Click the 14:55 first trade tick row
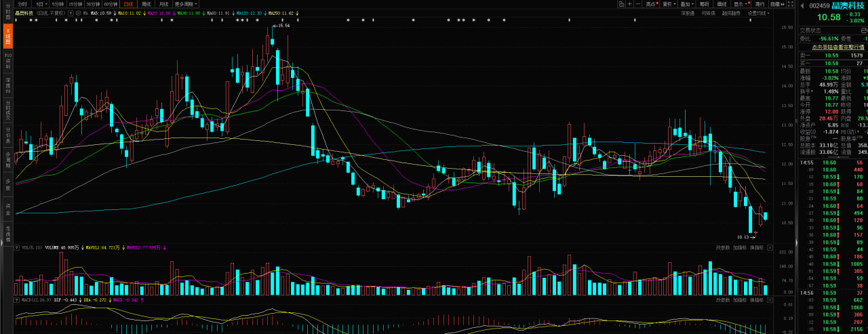This screenshot has height=334, width=868. coord(833,163)
